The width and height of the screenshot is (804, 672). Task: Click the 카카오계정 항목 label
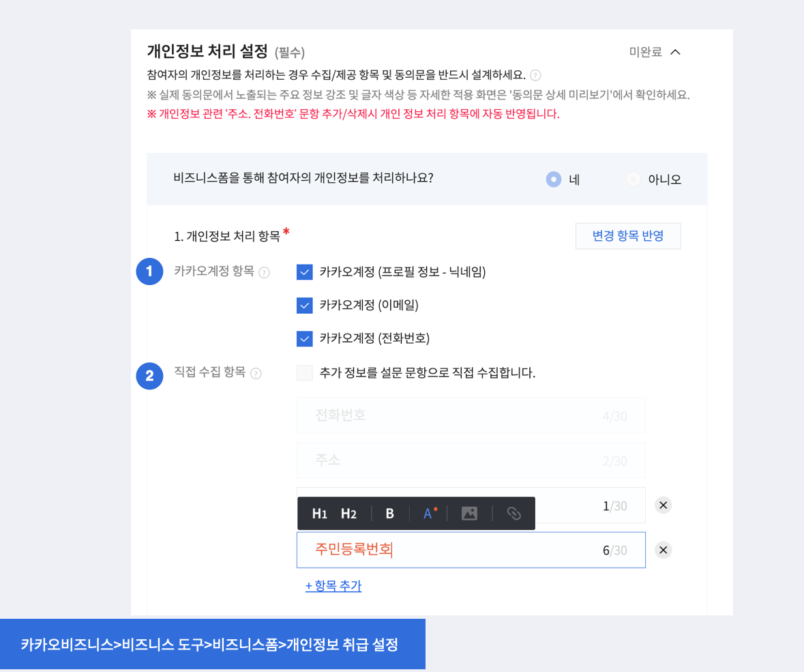(x=214, y=271)
